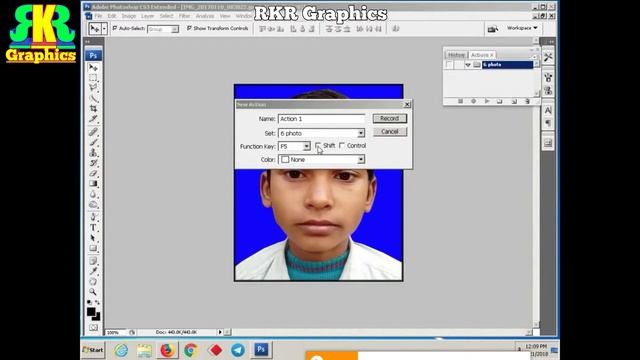Image resolution: width=640 pixels, height=360 pixels.
Task: Toggle the Auto-Select checkbox
Action: 115,28
